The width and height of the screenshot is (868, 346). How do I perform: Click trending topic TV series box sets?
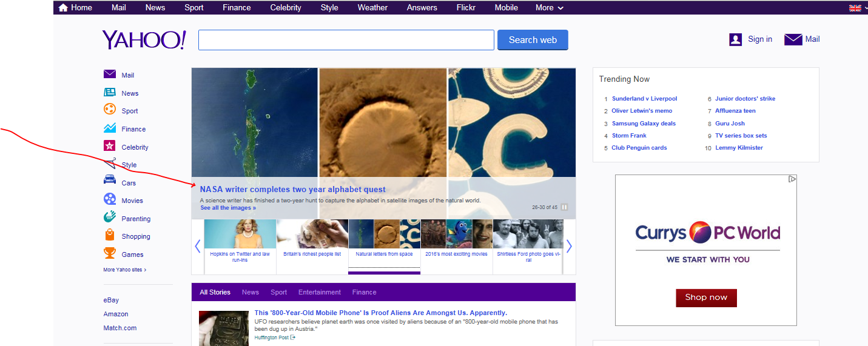coord(741,136)
